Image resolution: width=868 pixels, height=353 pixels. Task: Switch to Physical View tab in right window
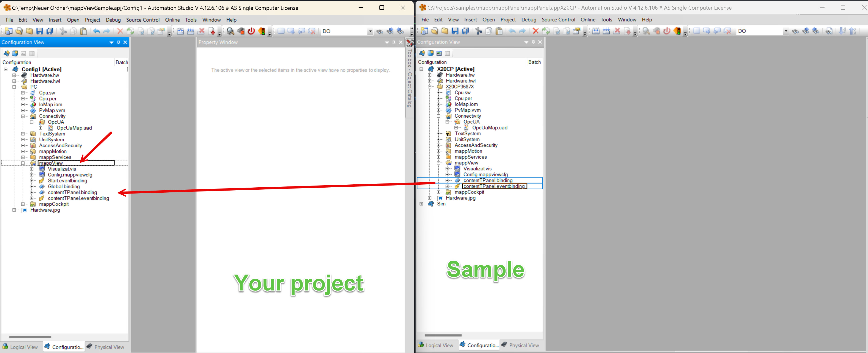tap(520, 345)
